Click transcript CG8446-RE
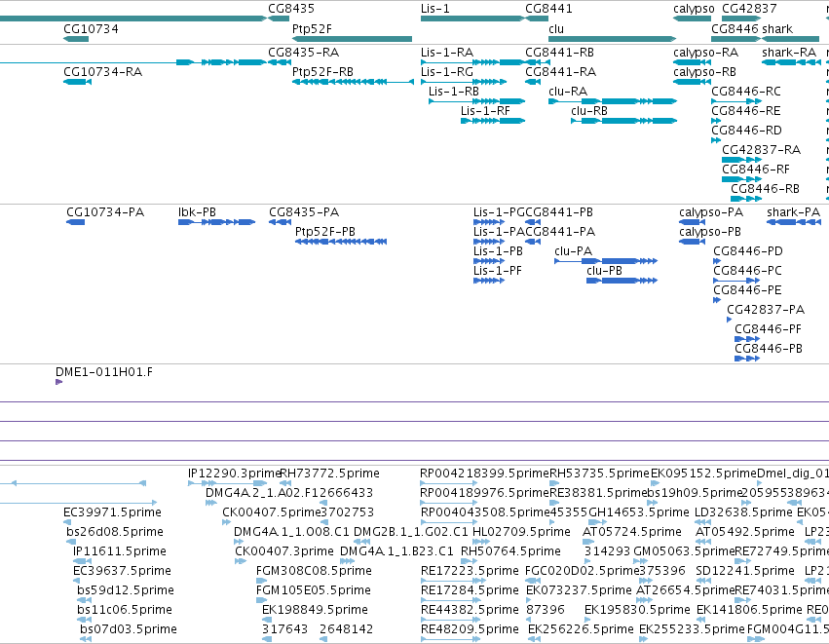Viewport: 829px width, 644px height. click(745, 111)
